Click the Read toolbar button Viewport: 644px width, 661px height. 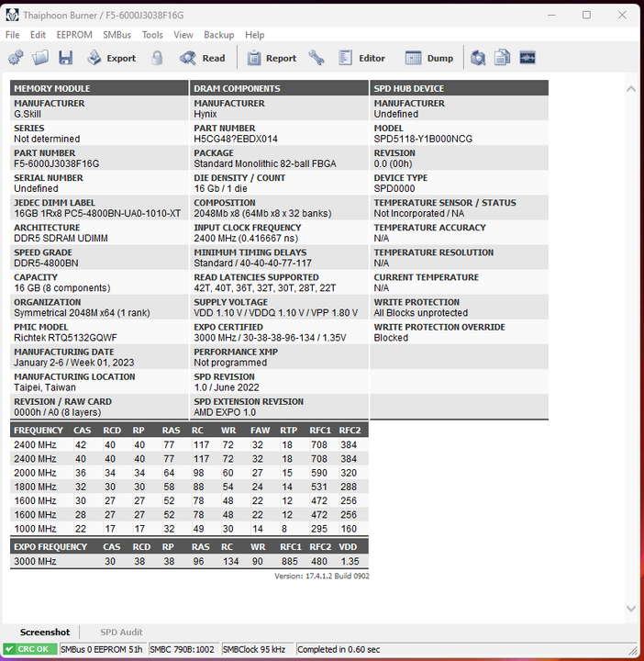tap(202, 58)
